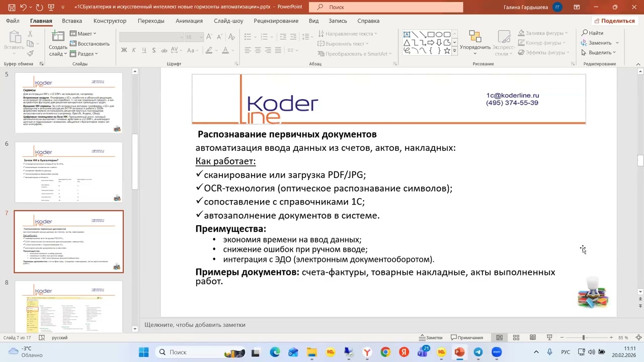Select the triangle shape in gallery

(x=407, y=42)
